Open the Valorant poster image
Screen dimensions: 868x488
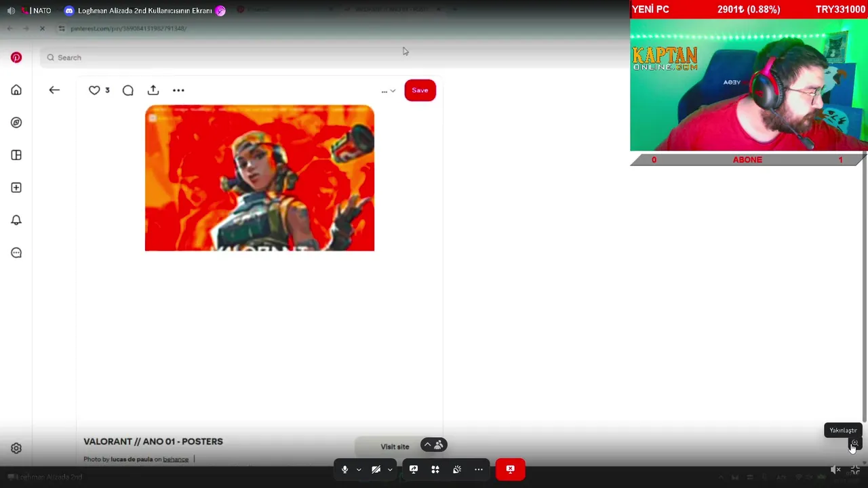(260, 178)
